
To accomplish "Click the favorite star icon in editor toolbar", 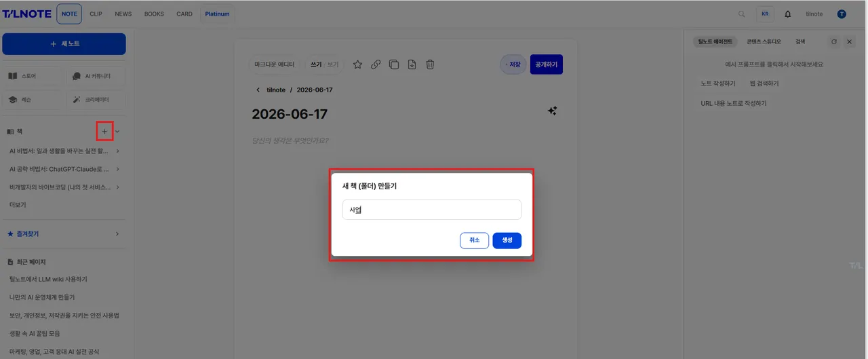I will tap(357, 64).
